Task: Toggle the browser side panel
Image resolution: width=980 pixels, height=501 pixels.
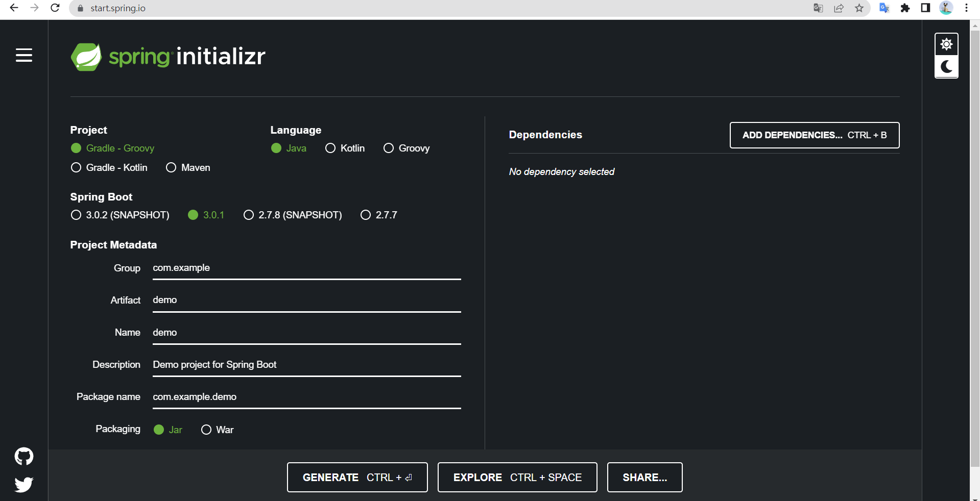Action: click(x=925, y=8)
